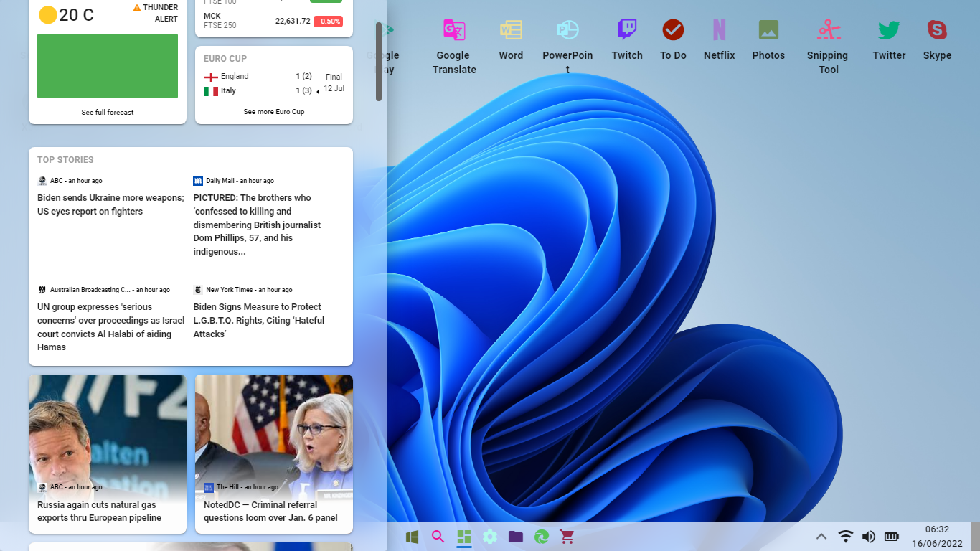Open File Explorer folder in taskbar

click(516, 537)
